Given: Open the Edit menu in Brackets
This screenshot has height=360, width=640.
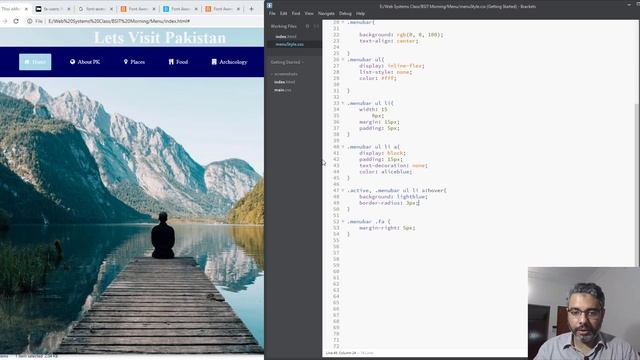Looking at the screenshot, I should [283, 13].
